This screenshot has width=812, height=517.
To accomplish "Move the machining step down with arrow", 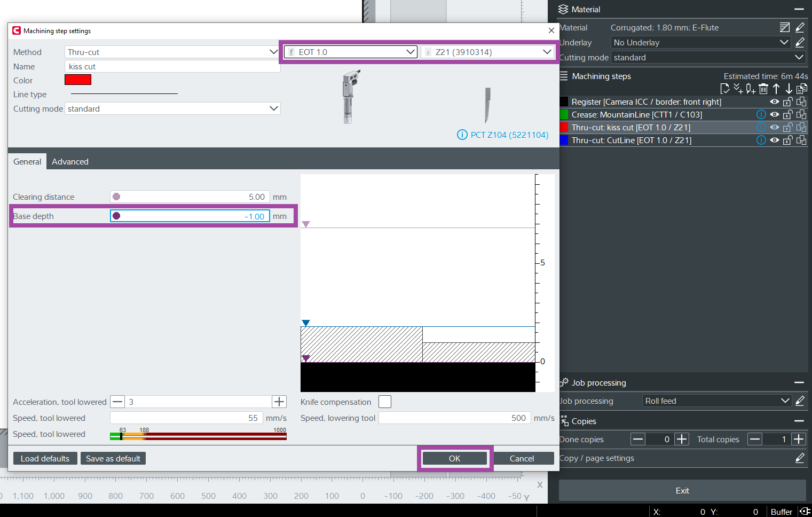I will (789, 89).
